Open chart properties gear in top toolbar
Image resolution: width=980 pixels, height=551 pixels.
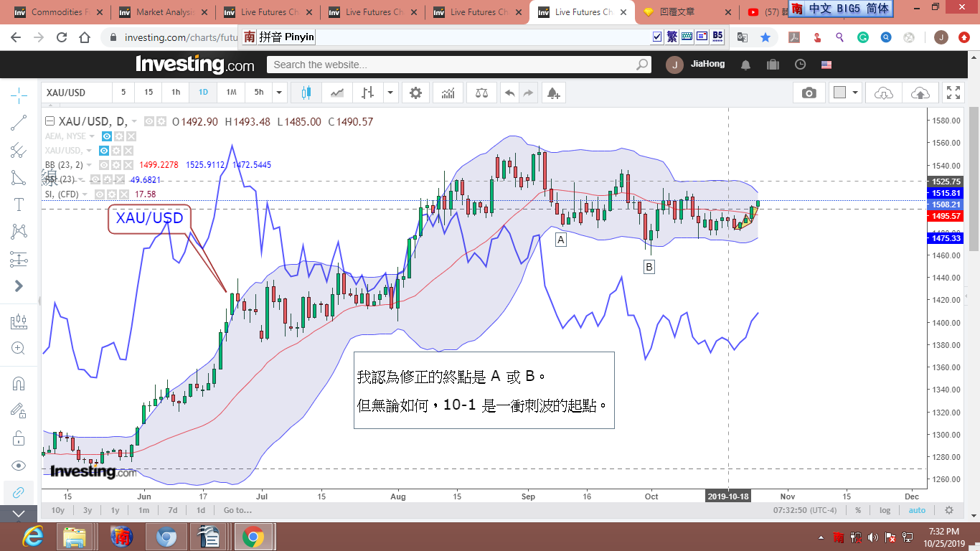click(x=415, y=93)
